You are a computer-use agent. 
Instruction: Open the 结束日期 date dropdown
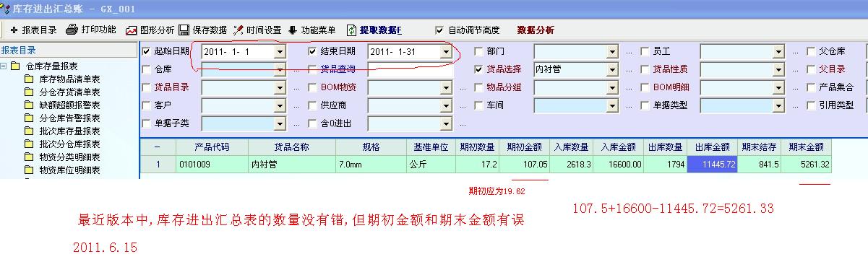(x=447, y=52)
